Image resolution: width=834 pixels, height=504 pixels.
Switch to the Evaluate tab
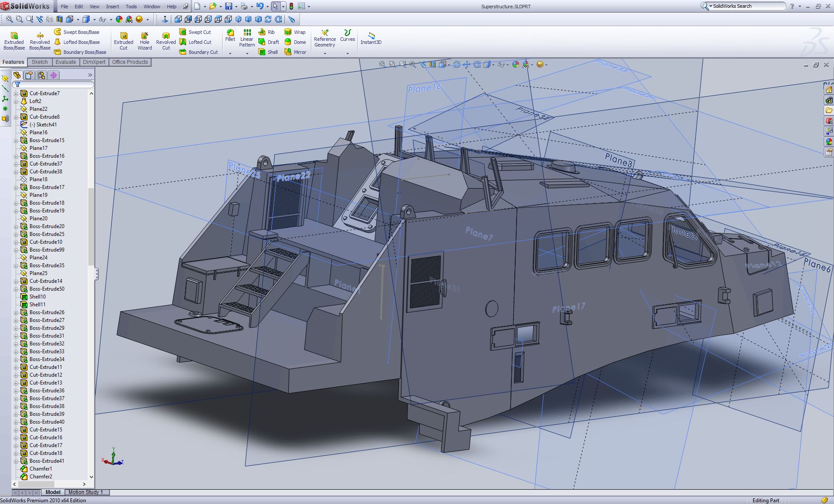(66, 62)
